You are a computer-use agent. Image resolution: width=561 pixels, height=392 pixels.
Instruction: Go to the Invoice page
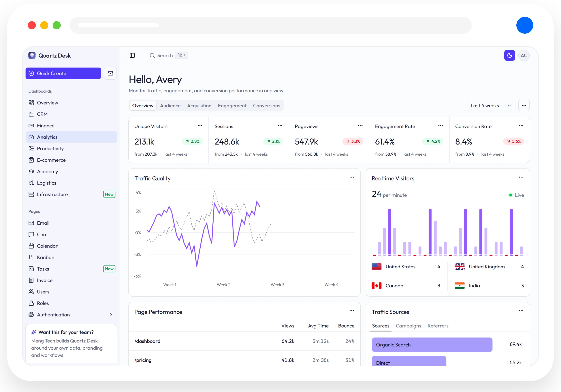point(71,280)
